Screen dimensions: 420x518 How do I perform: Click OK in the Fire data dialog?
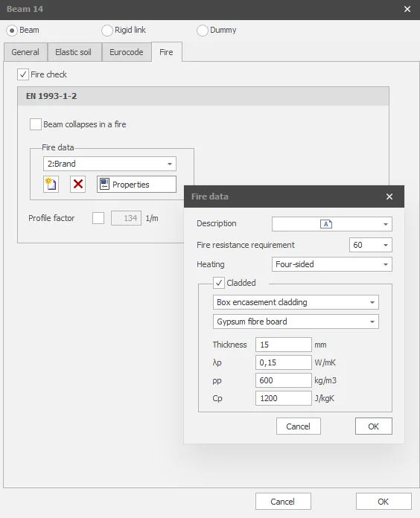(374, 426)
